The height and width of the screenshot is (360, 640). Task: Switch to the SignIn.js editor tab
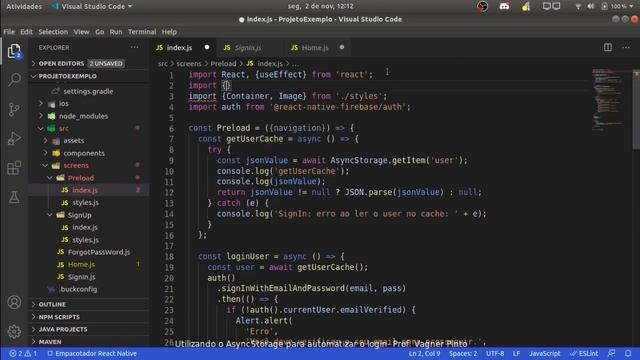click(x=249, y=48)
